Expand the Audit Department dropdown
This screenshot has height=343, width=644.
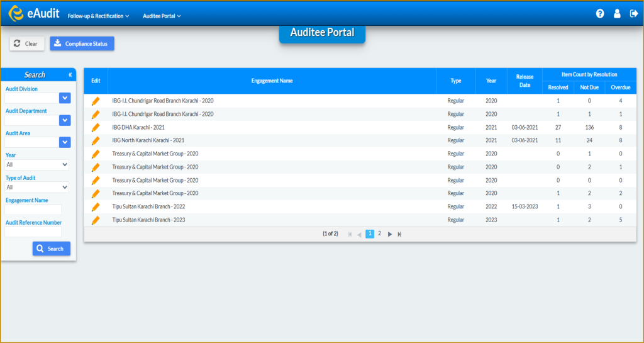[65, 120]
